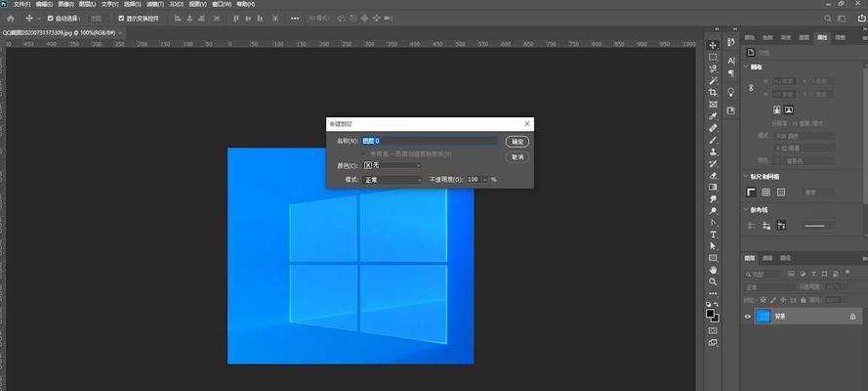Click the 确定 (OK) button

517,141
